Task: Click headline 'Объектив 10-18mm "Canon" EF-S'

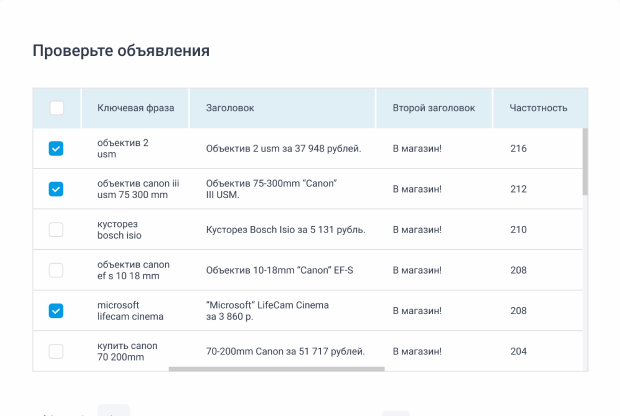Action: click(x=279, y=270)
